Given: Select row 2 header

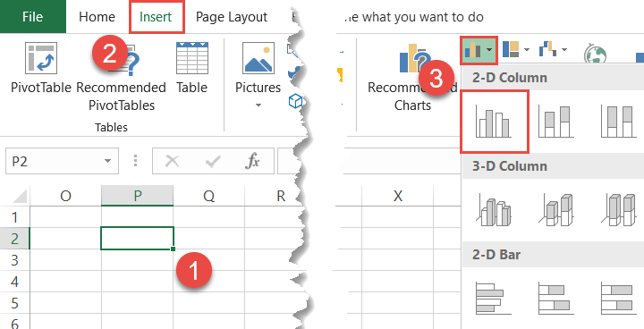Looking at the screenshot, I should pos(15,238).
